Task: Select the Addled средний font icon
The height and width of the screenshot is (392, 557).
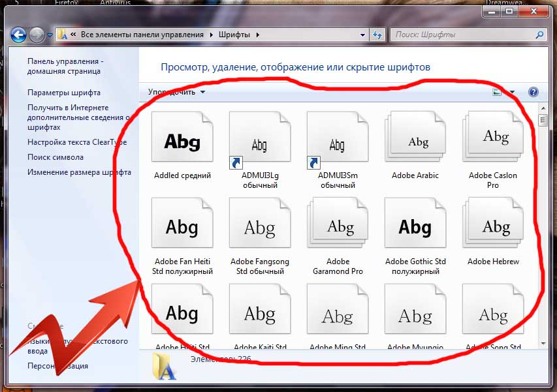Action: pyautogui.click(x=182, y=136)
